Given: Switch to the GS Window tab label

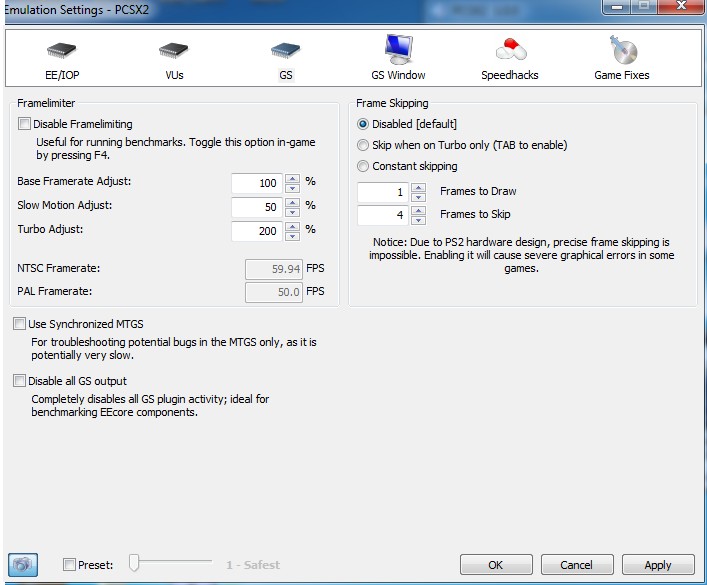Looking at the screenshot, I should [398, 75].
